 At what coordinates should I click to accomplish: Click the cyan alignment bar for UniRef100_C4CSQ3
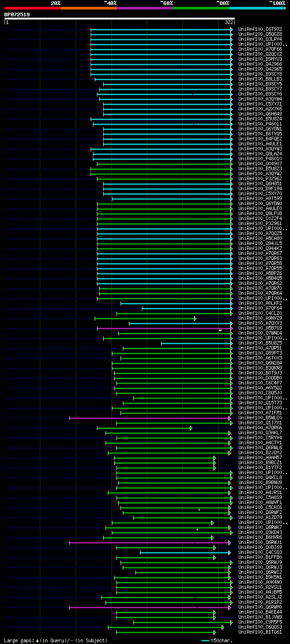[185, 553]
